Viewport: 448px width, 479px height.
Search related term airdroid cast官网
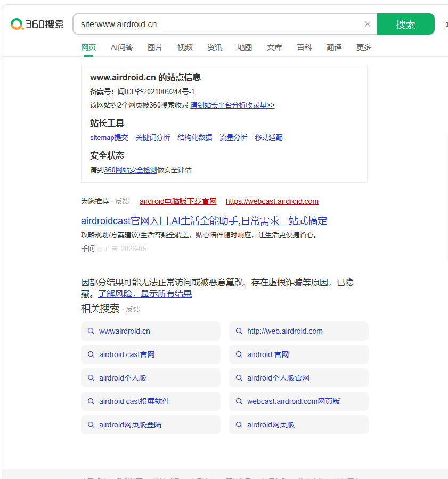150,354
